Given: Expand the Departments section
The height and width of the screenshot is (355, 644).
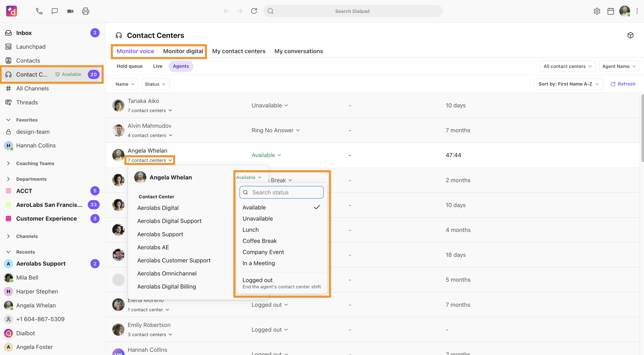Looking at the screenshot, I should (x=8, y=179).
